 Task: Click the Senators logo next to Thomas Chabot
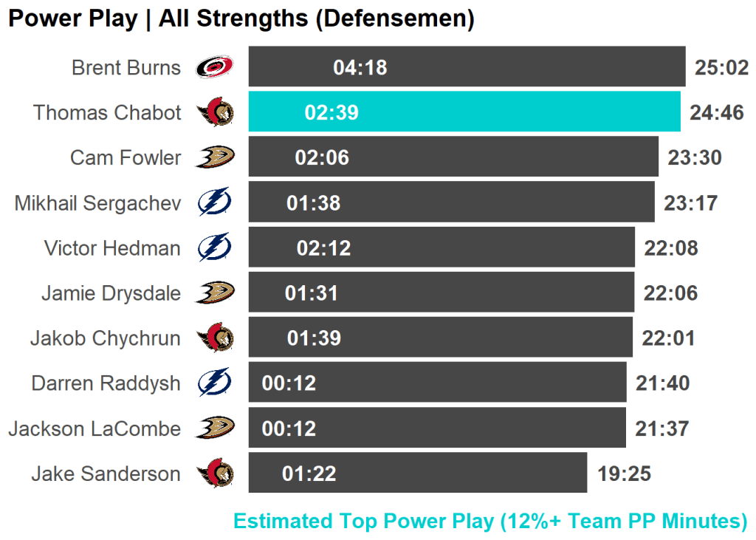click(x=215, y=112)
